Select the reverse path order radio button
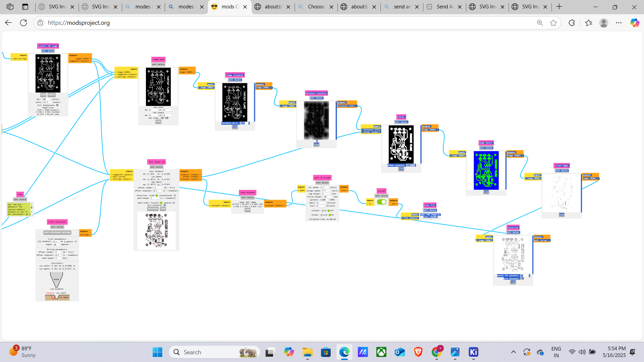 point(173,203)
